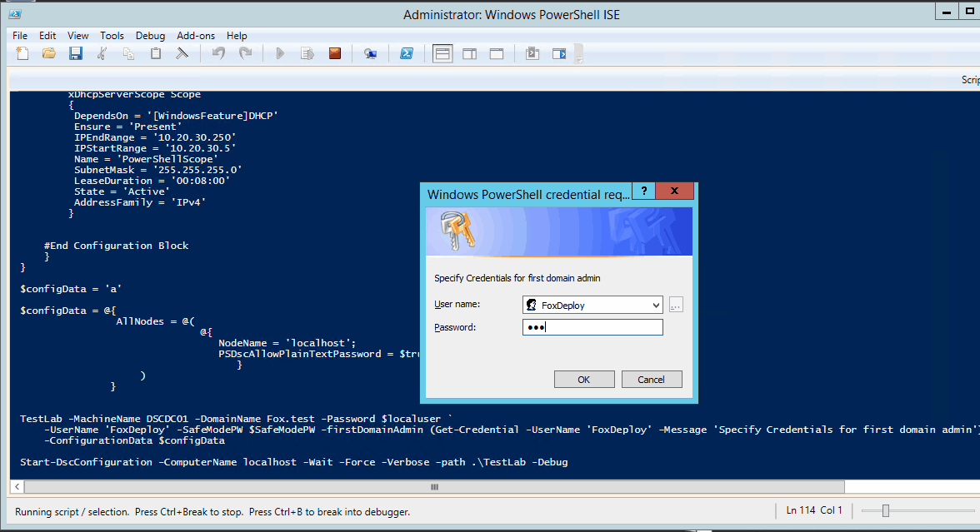Viewport: 980px width, 532px height.
Task: Paste from the clipboard icon
Action: pyautogui.click(x=156, y=53)
